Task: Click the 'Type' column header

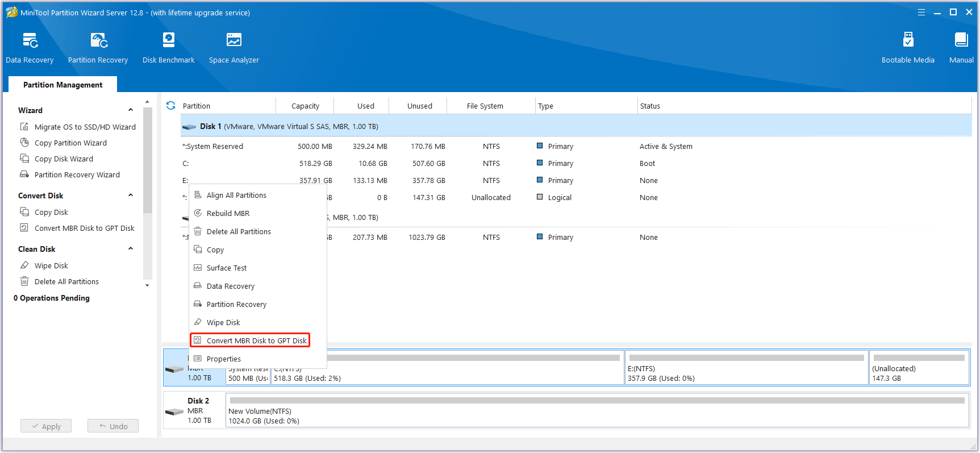Action: [x=586, y=106]
